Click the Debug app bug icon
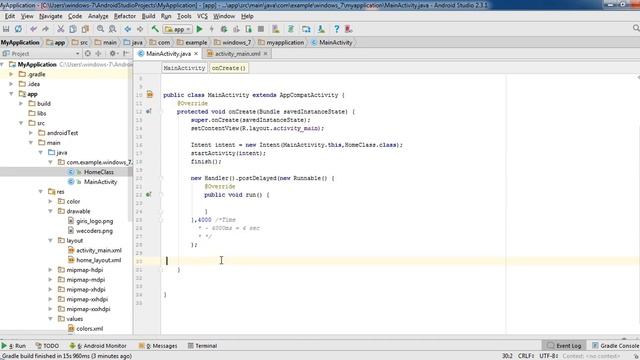Image resolution: width=640 pixels, height=360 pixels. pyautogui.click(x=224, y=29)
